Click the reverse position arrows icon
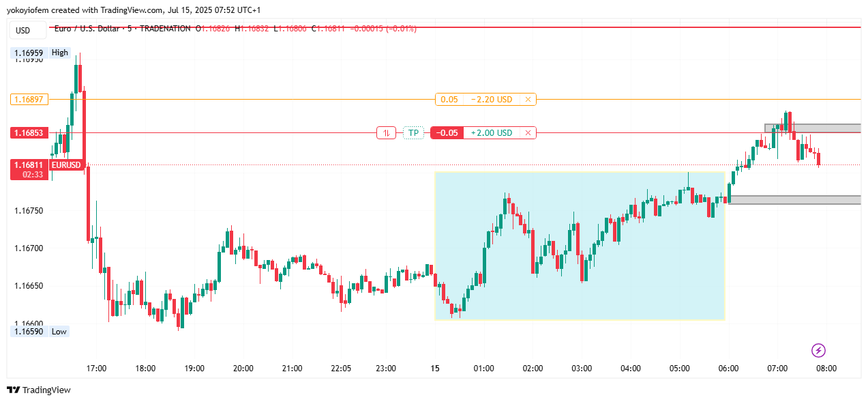The image size is (868, 402). tap(386, 133)
